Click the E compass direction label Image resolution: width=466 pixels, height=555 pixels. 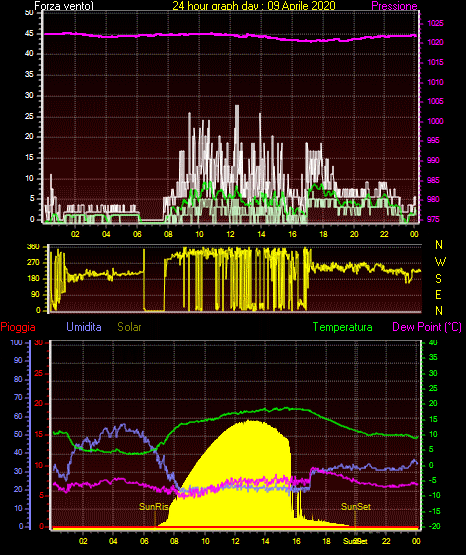coord(438,295)
